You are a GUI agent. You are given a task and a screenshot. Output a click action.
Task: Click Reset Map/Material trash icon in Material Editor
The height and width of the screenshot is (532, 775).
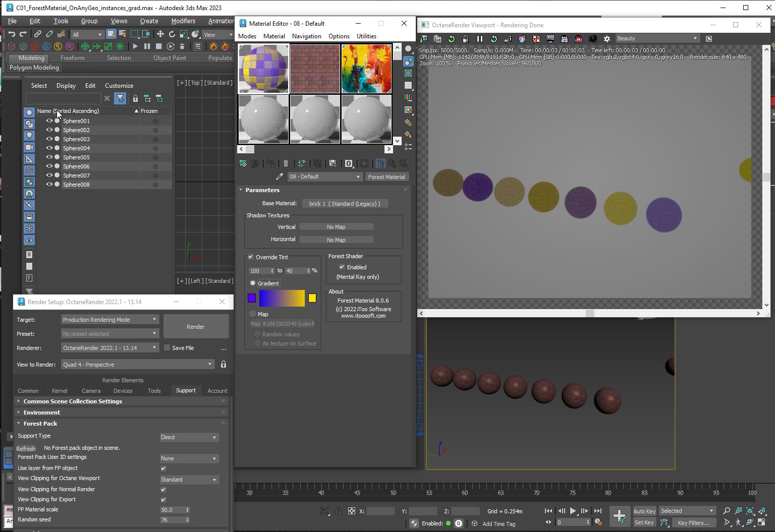coord(286,163)
